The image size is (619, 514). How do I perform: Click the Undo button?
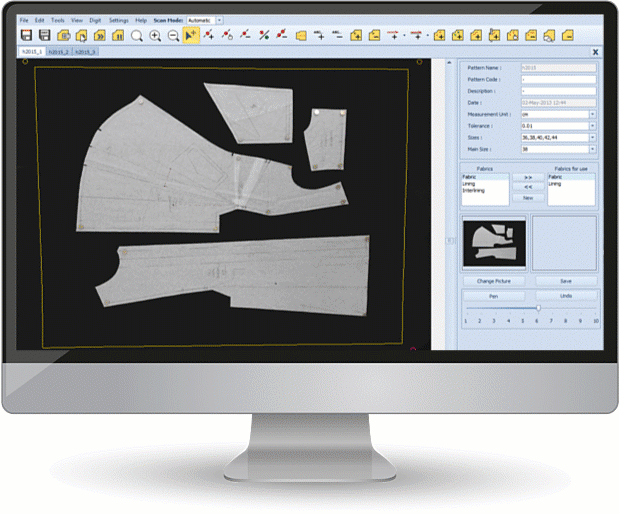click(x=565, y=295)
